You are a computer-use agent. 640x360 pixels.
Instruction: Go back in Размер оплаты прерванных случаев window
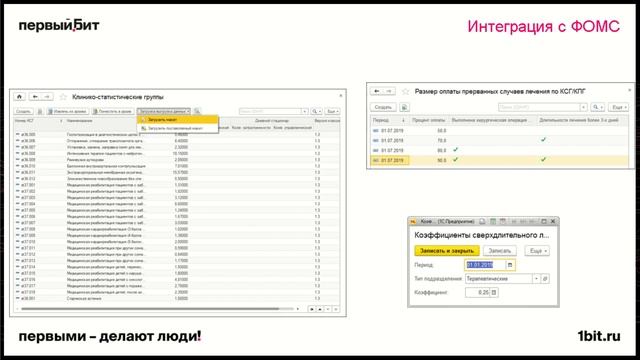pos(377,91)
